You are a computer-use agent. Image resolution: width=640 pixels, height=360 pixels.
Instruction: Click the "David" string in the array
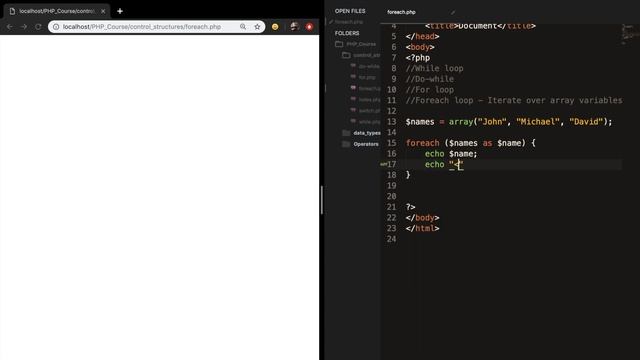click(586, 122)
